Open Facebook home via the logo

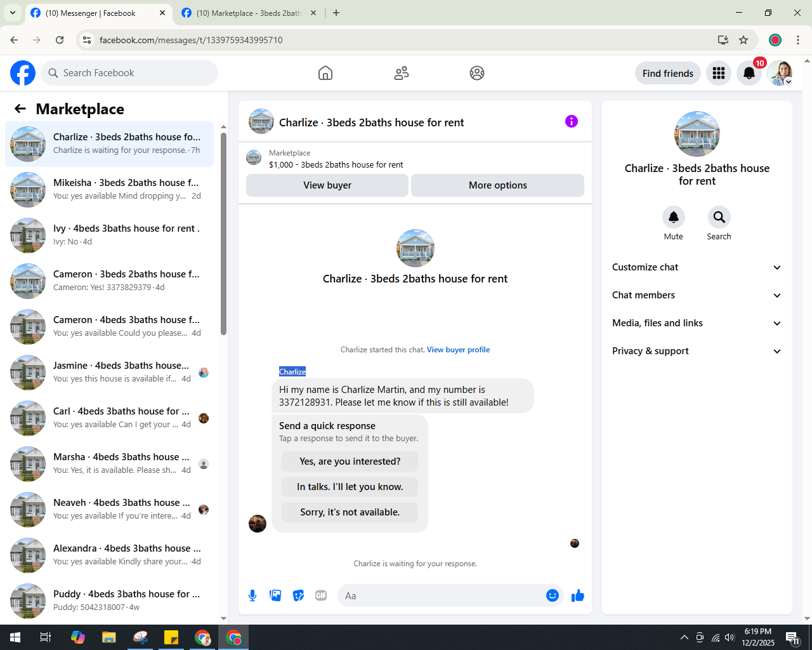click(23, 73)
